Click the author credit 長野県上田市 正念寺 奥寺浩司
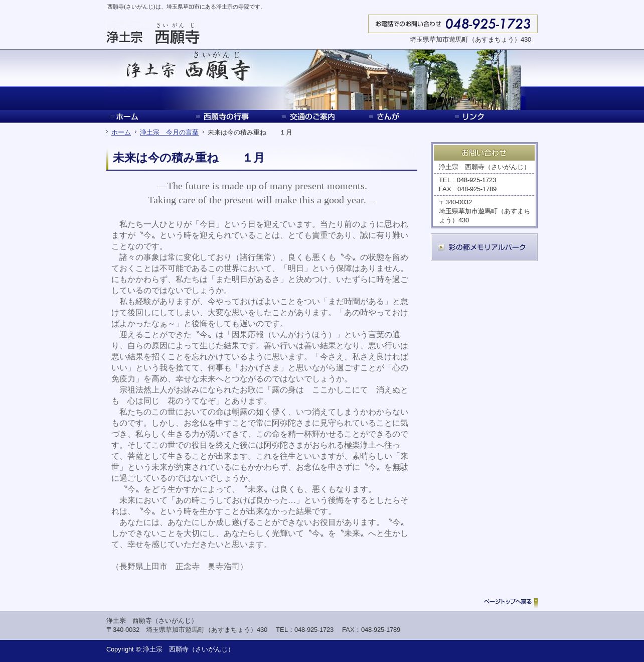The image size is (644, 662). point(180,567)
